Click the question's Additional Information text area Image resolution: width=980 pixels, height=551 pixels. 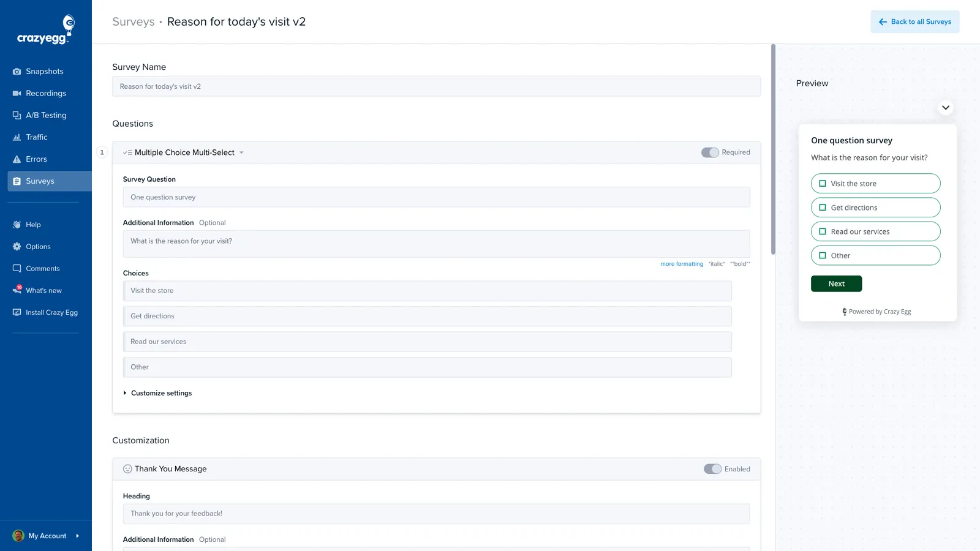pyautogui.click(x=436, y=244)
